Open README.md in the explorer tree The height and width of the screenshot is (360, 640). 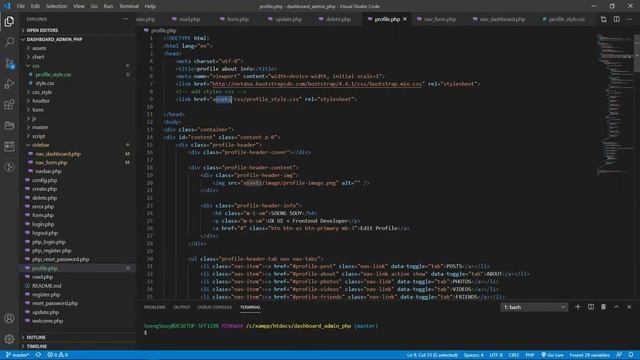click(x=47, y=286)
